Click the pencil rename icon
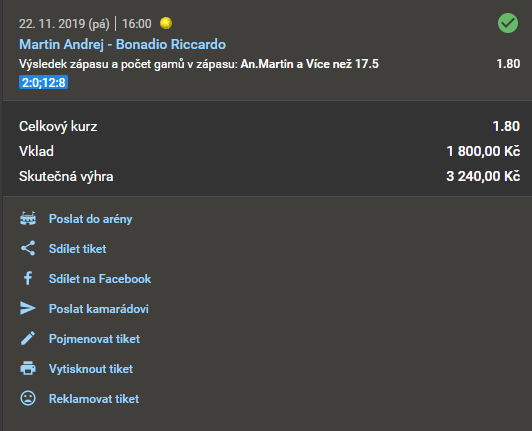The height and width of the screenshot is (431, 532). pyautogui.click(x=28, y=338)
